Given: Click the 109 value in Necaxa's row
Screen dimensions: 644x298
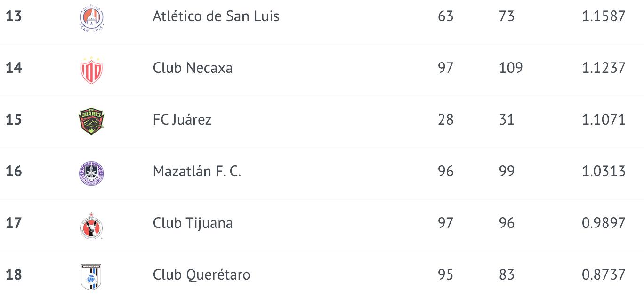Looking at the screenshot, I should pyautogui.click(x=511, y=68).
